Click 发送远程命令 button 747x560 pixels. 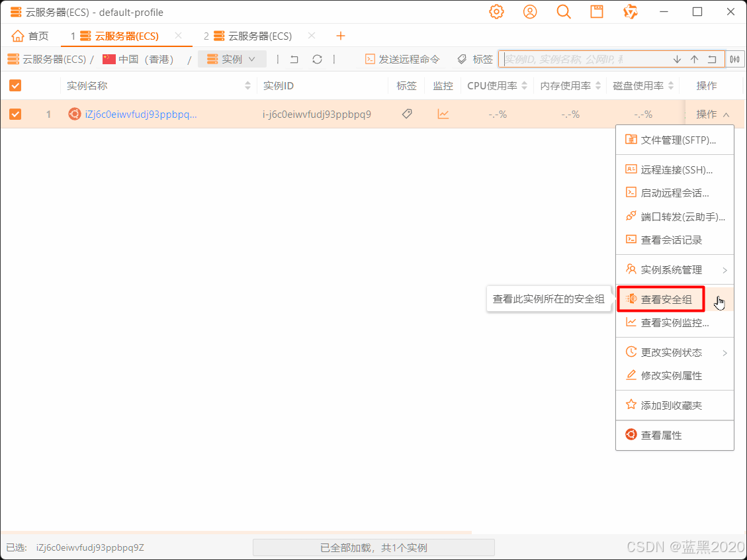pos(402,59)
